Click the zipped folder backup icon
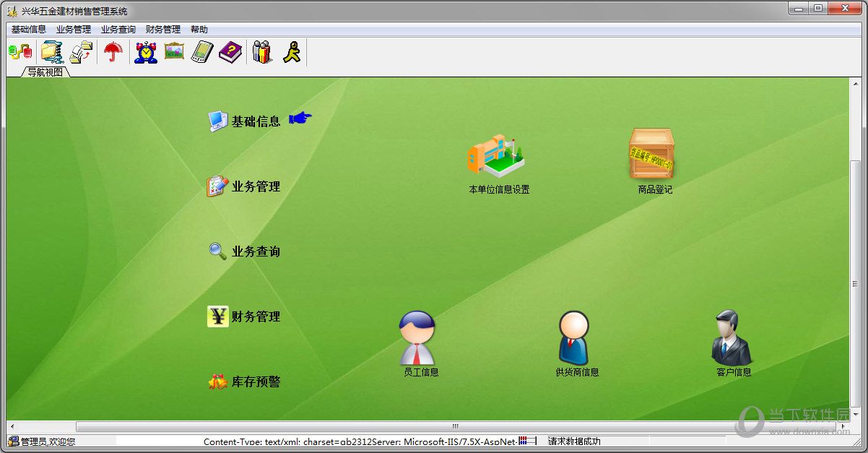 click(x=52, y=52)
